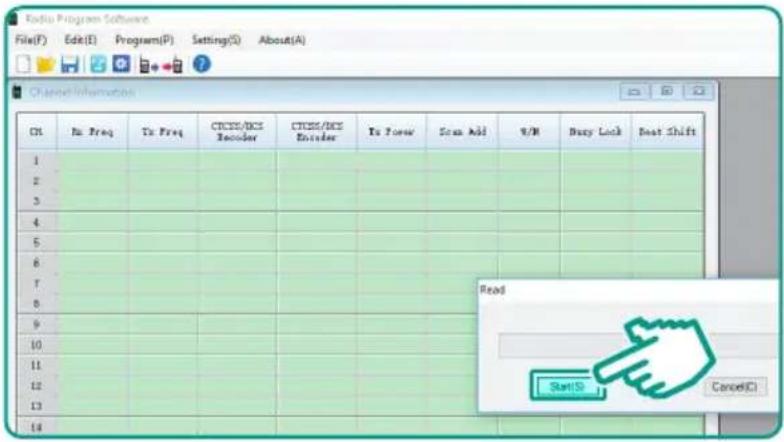Click the CH column header
This screenshot has width=784, height=442.
coord(36,132)
